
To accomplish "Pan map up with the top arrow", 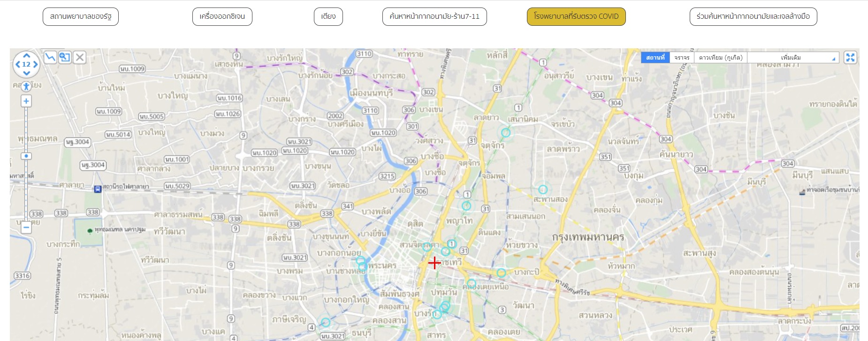I will tap(26, 56).
